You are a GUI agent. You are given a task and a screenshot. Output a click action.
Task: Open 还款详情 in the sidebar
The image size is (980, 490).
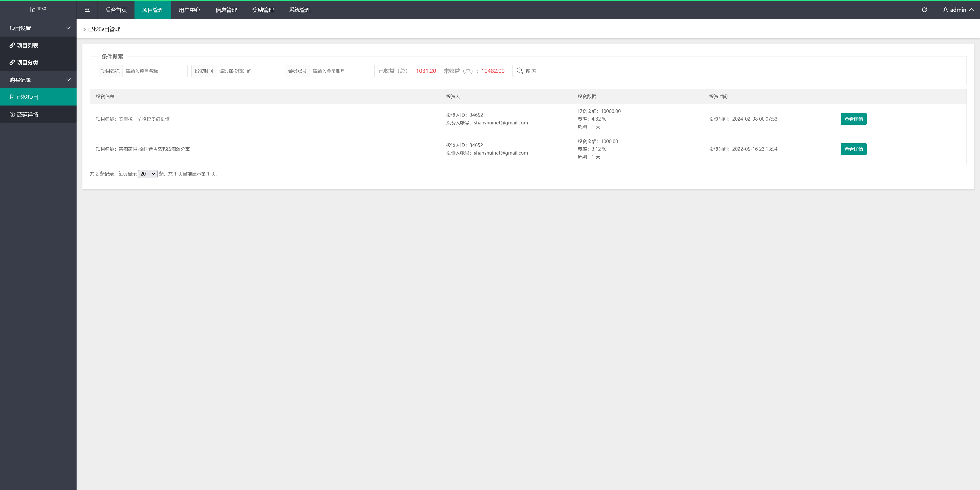click(27, 114)
